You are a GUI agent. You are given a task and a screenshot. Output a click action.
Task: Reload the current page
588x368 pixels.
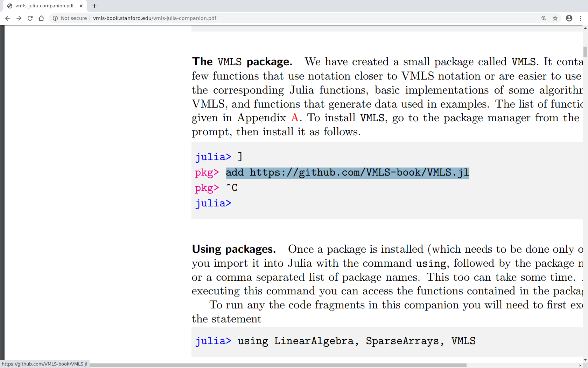coord(30,18)
